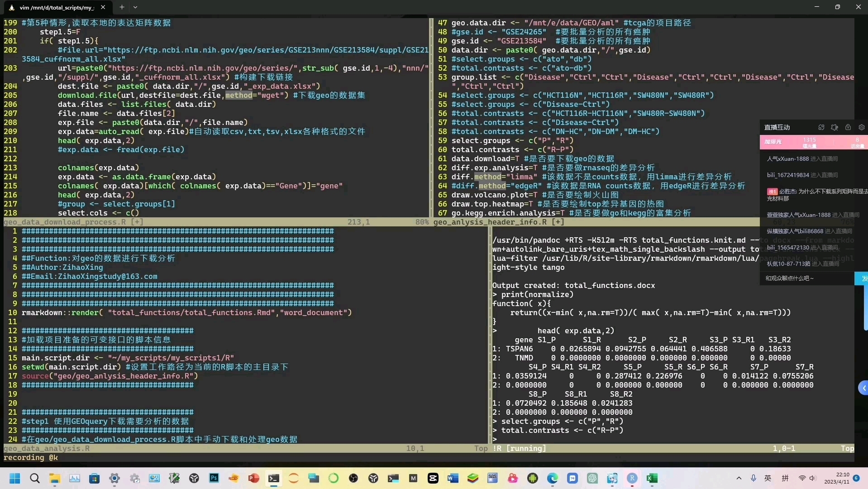The width and height of the screenshot is (868, 489).
Task: Click line 10 rmarkdown::render call
Action: pyautogui.click(x=186, y=312)
